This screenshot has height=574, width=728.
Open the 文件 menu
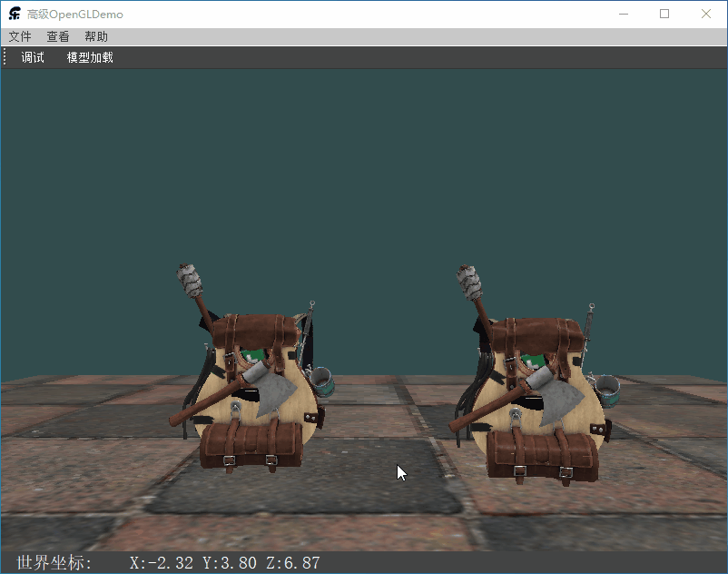[x=20, y=36]
